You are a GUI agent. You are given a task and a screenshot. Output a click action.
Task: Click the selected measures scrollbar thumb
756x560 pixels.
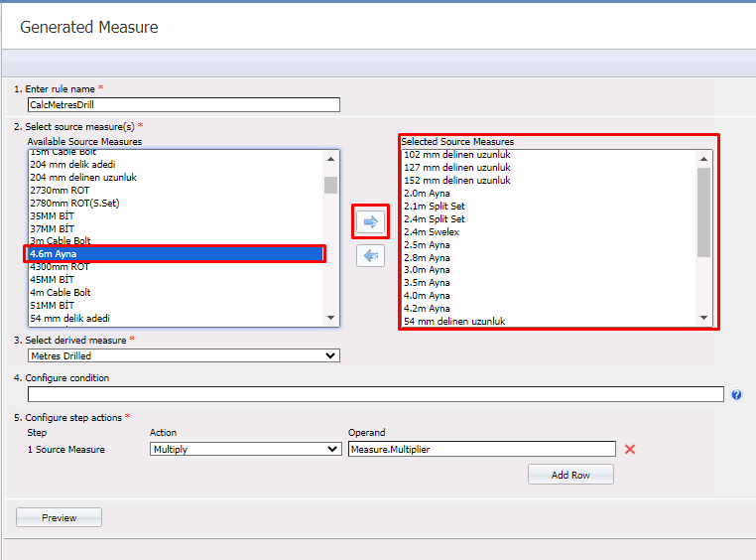(x=703, y=211)
